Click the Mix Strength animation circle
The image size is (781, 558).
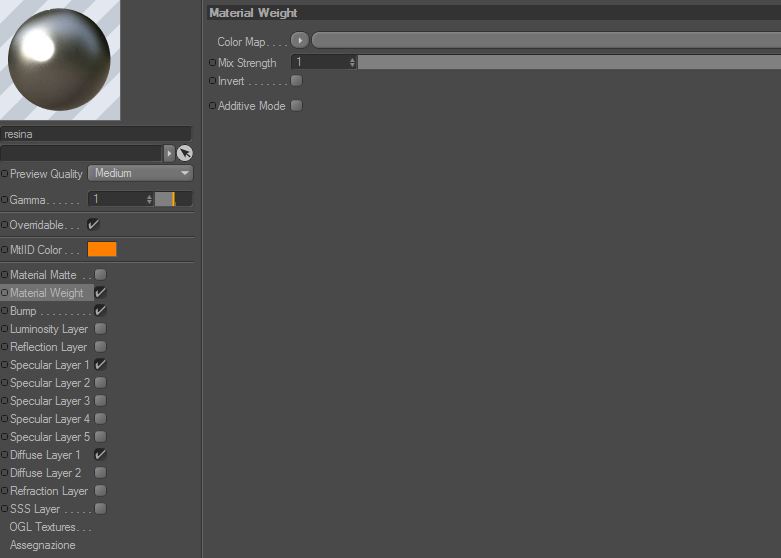[213, 62]
